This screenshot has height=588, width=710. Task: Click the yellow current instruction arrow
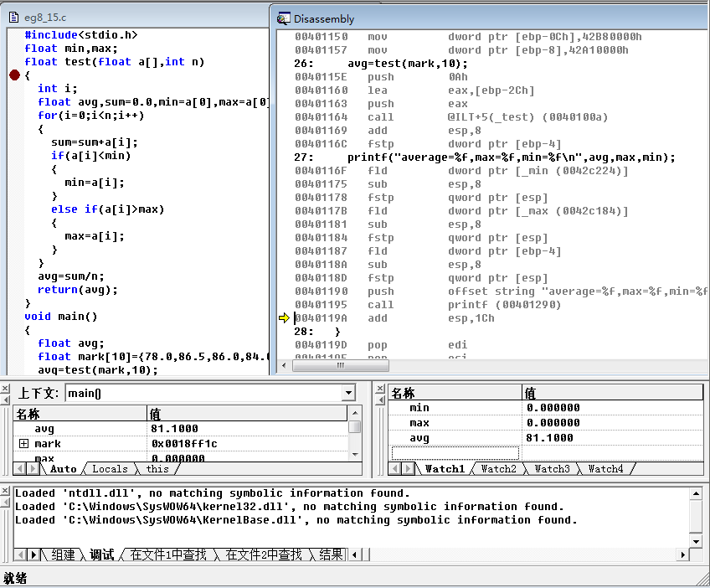click(x=284, y=318)
